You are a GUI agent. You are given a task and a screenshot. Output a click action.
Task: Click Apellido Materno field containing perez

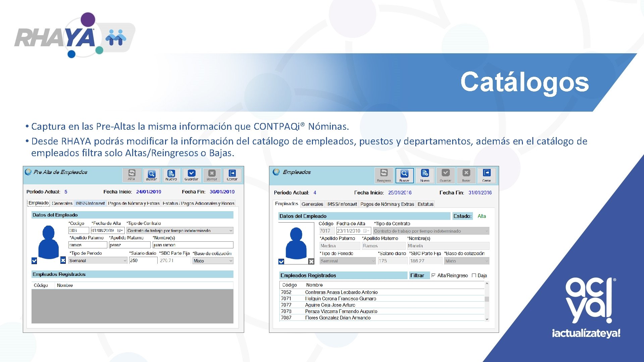click(129, 245)
